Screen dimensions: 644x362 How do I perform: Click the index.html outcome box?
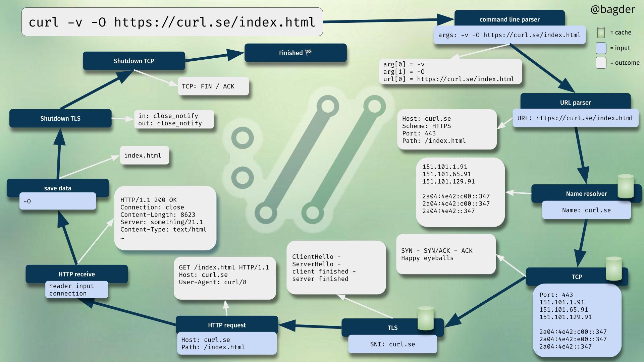pos(144,155)
